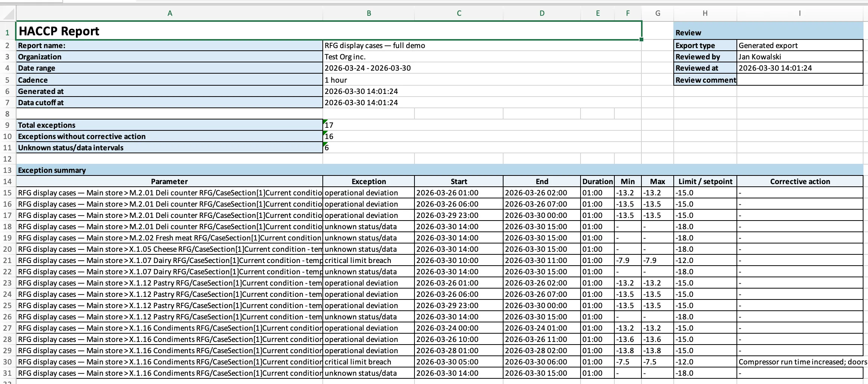Select column H header
This screenshot has width=868, height=384.
click(705, 13)
